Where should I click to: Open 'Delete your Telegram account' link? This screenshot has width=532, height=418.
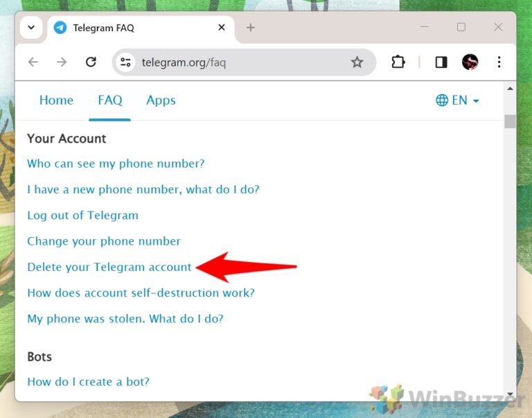pos(109,268)
